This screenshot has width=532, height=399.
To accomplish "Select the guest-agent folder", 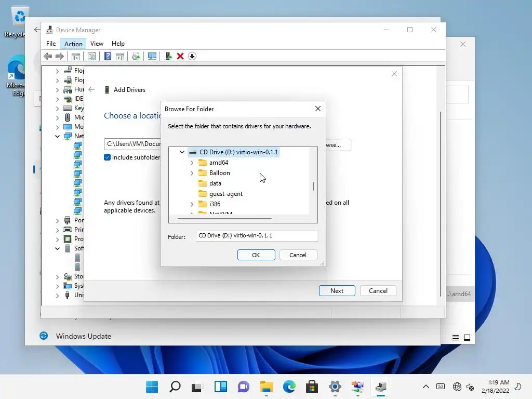I will pyautogui.click(x=225, y=194).
